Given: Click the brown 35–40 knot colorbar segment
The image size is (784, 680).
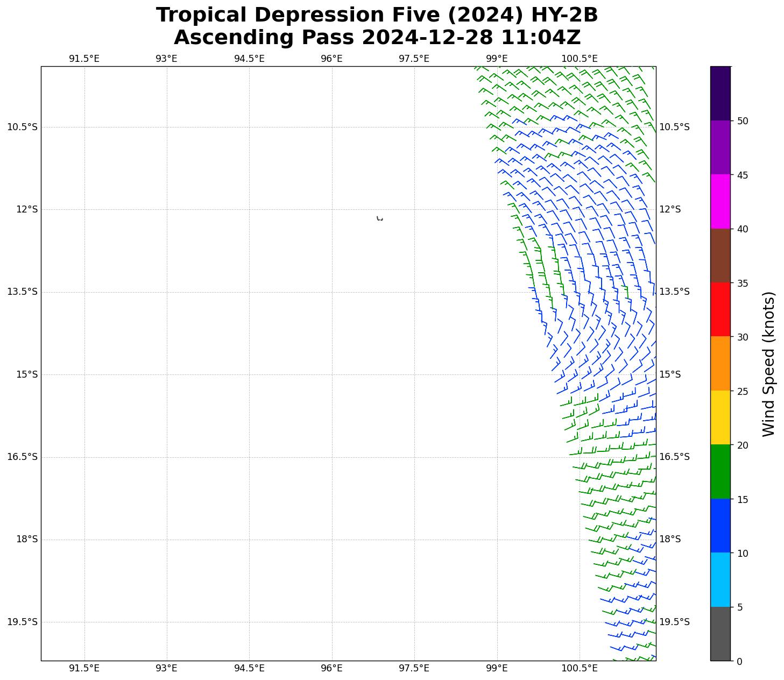Looking at the screenshot, I should (720, 256).
